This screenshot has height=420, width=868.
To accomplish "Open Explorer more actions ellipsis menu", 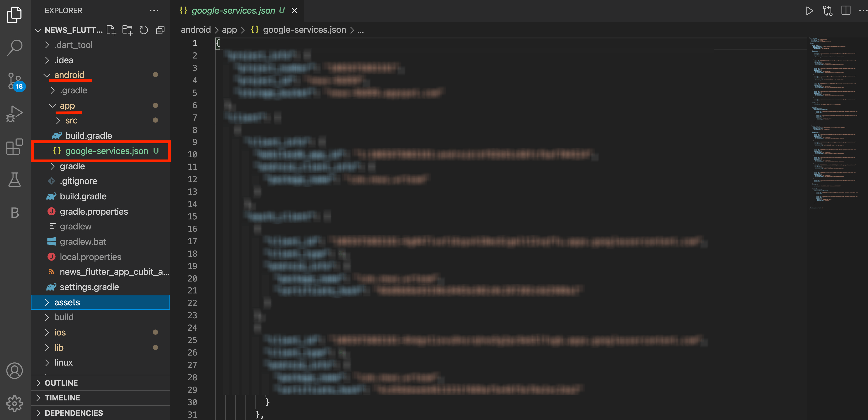I will pyautogui.click(x=154, y=11).
